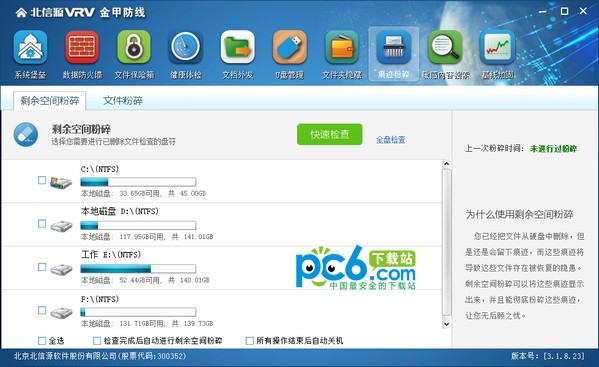Click the C:\ drive usage bar
The image size is (599, 367).
138,182
